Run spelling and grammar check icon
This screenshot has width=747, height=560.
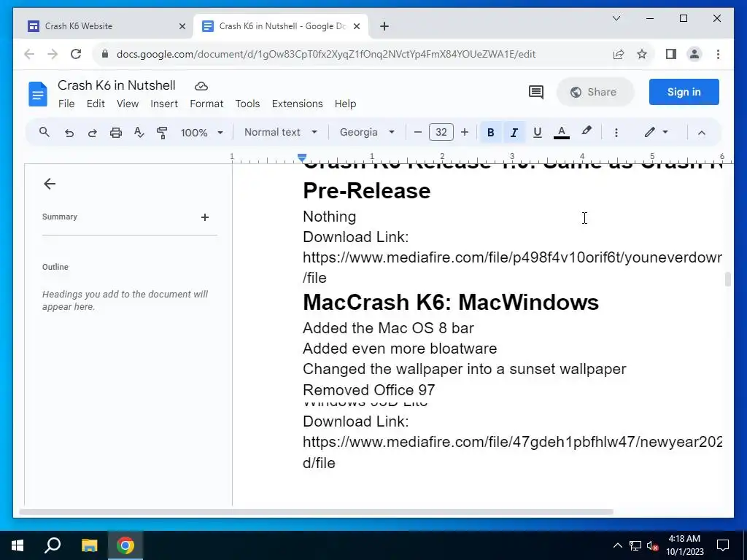pyautogui.click(x=139, y=133)
